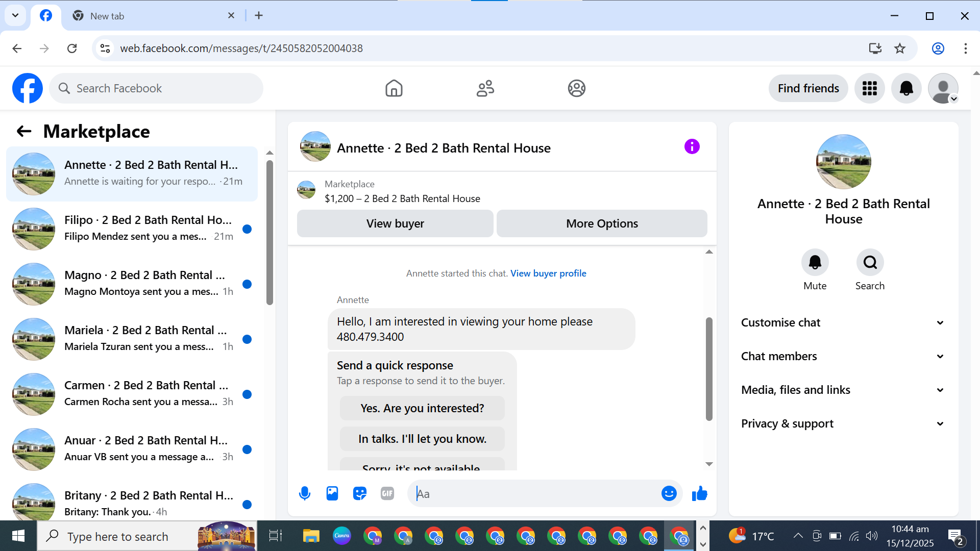Open Mariela Tzuran conversation
Image resolution: width=980 pixels, height=551 pixels.
132,339
